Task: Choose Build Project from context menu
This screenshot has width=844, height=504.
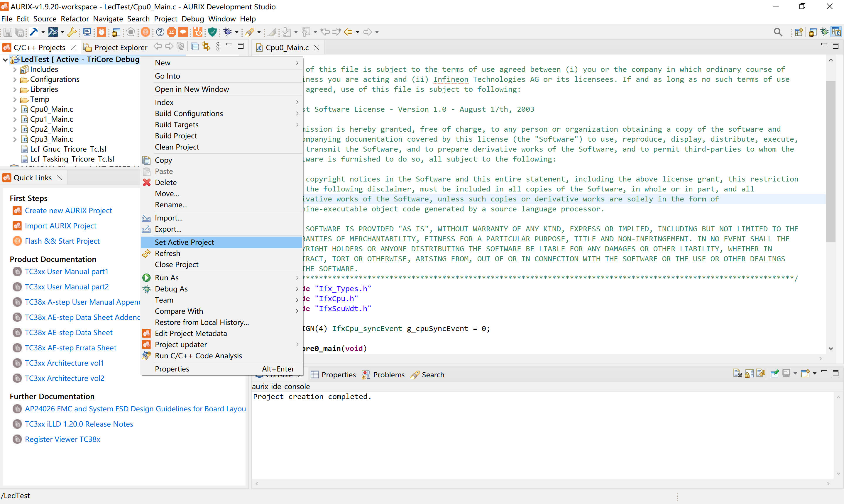Action: click(221, 136)
